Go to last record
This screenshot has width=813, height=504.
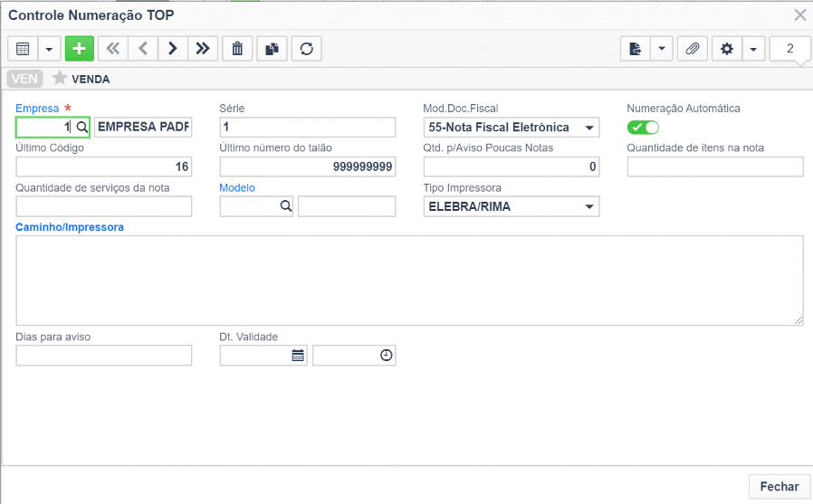click(x=203, y=49)
